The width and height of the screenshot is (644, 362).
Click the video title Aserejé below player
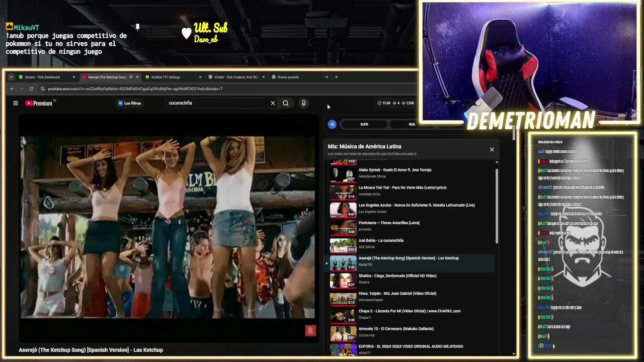(x=91, y=350)
